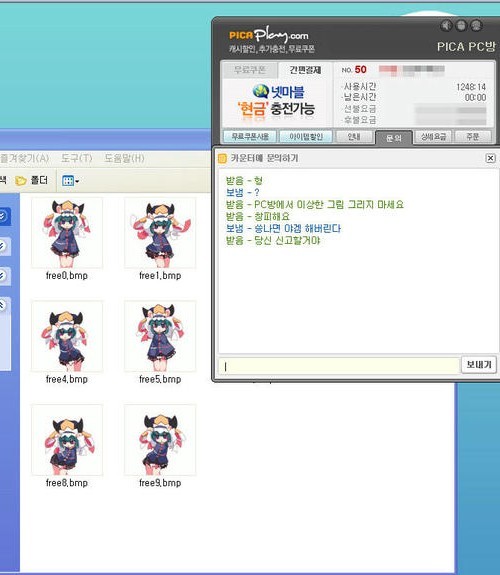Click the 후불요금 label

(x=360, y=120)
